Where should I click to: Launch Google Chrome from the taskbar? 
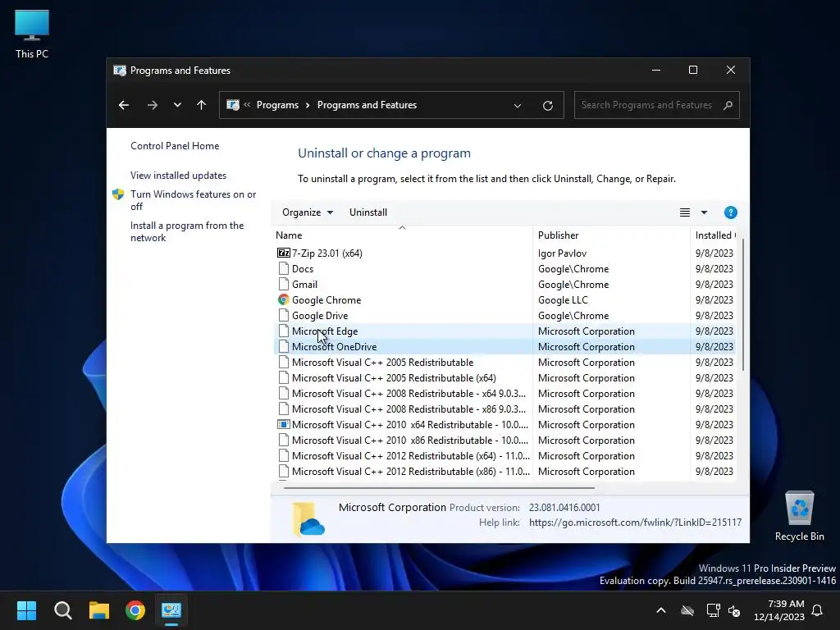tap(135, 610)
